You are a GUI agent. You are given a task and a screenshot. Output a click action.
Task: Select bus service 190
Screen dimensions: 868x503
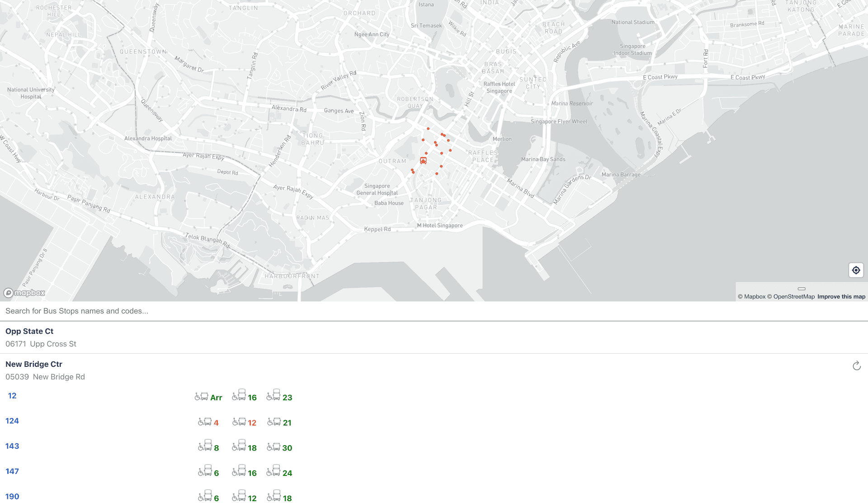click(x=12, y=496)
